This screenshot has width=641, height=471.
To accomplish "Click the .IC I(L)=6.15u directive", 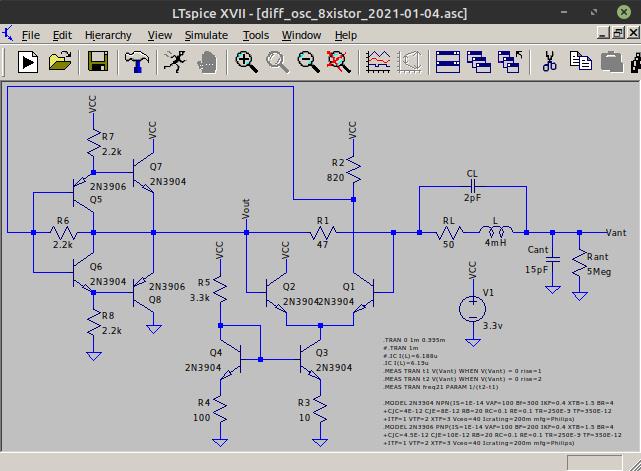I will 406,363.
